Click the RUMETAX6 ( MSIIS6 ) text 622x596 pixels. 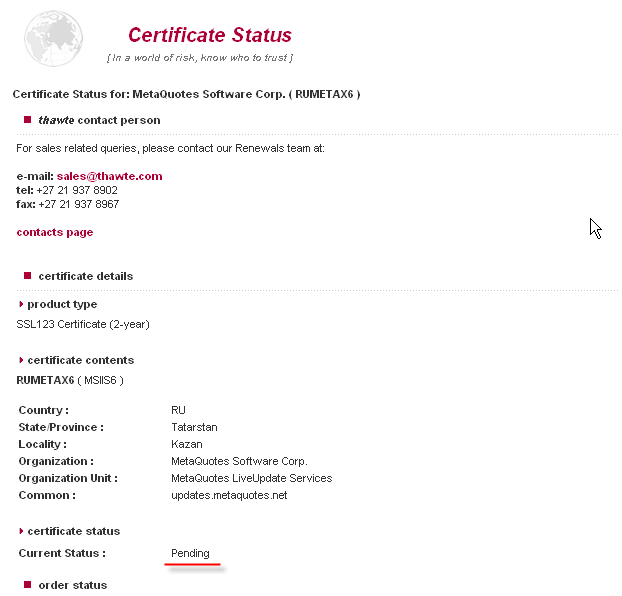click(x=70, y=381)
